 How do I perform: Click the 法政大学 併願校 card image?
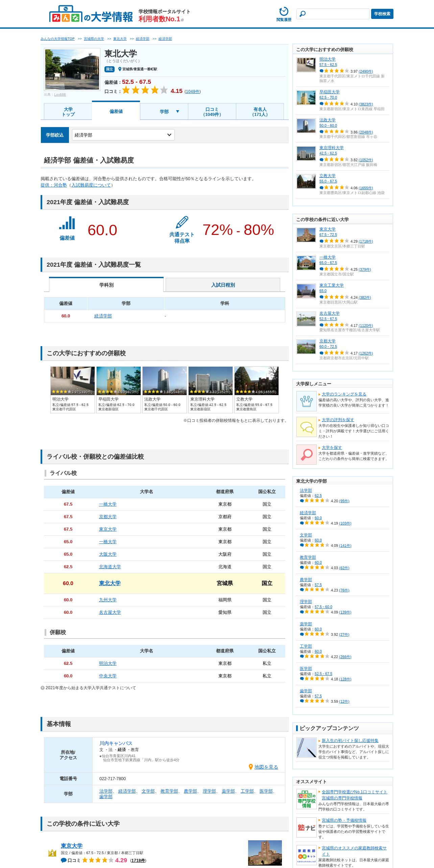tap(165, 381)
